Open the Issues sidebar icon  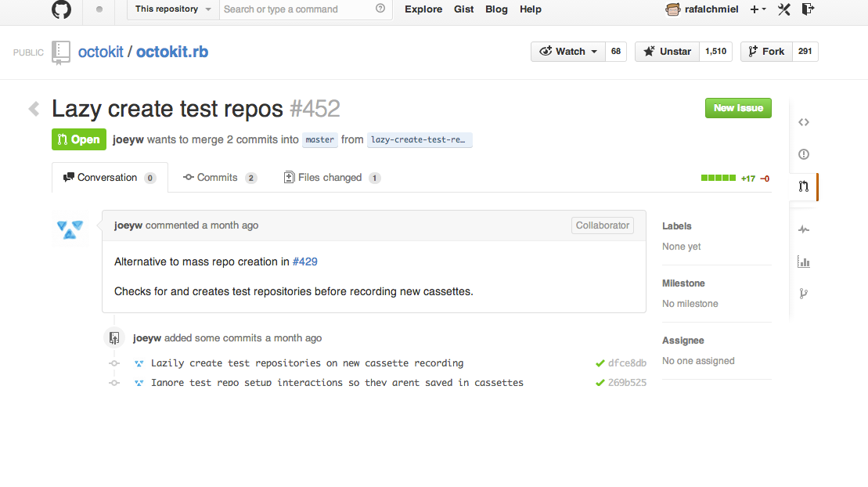click(x=804, y=154)
